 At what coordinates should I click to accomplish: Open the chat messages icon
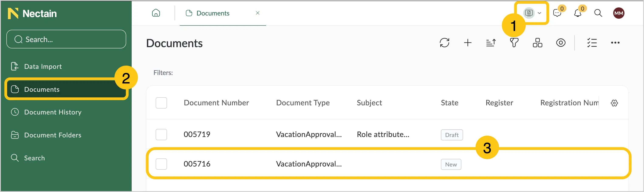(x=557, y=13)
